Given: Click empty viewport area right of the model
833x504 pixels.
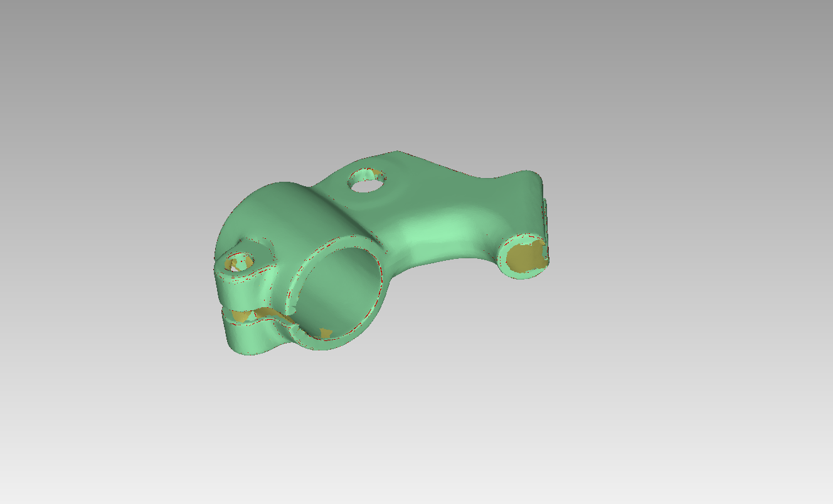Looking at the screenshot, I should (690, 263).
